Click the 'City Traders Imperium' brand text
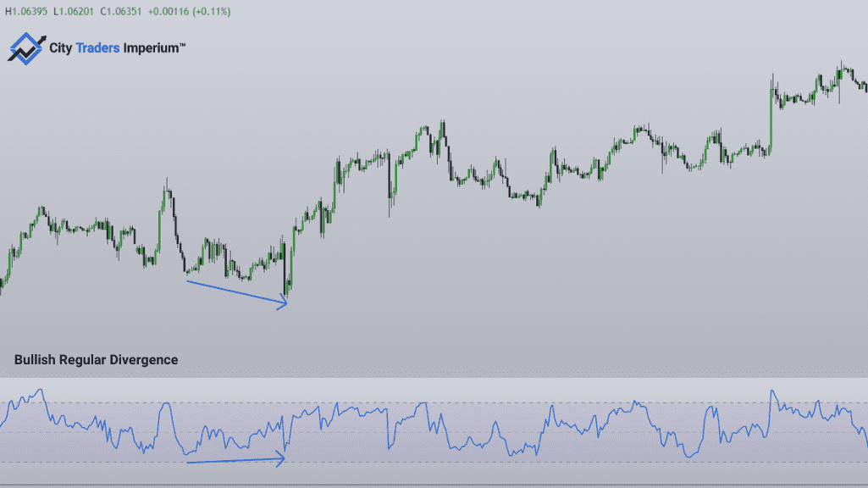Image resolution: width=868 pixels, height=488 pixels. 118,48
